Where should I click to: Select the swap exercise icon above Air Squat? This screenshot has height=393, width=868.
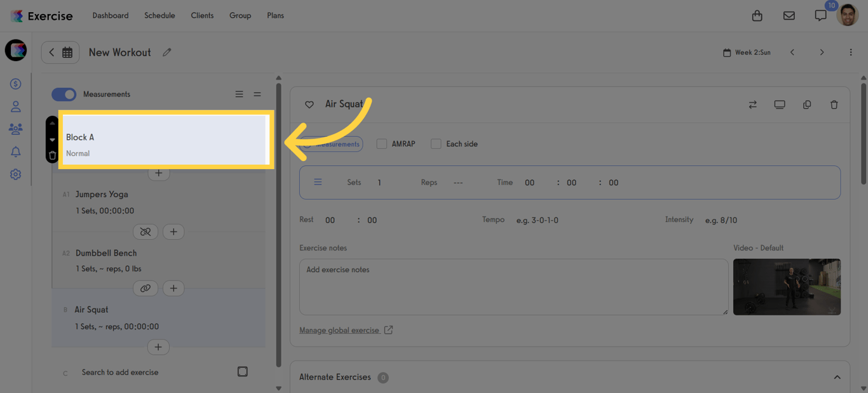(x=752, y=104)
